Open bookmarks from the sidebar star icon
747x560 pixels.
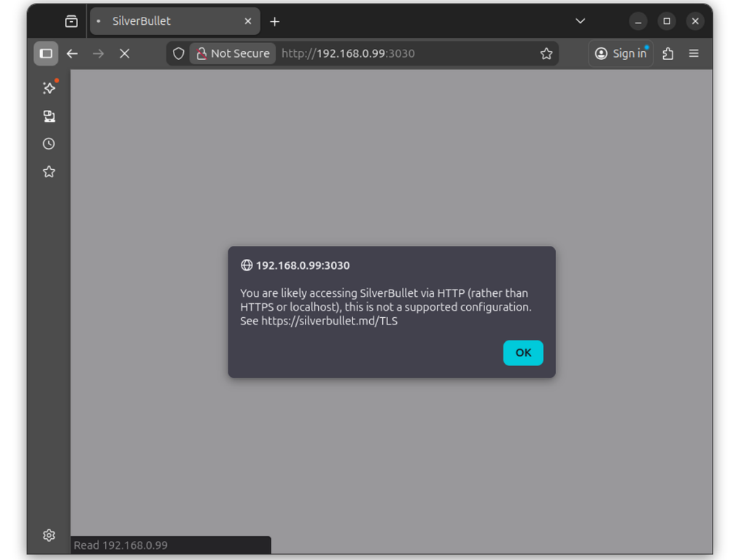pyautogui.click(x=48, y=171)
